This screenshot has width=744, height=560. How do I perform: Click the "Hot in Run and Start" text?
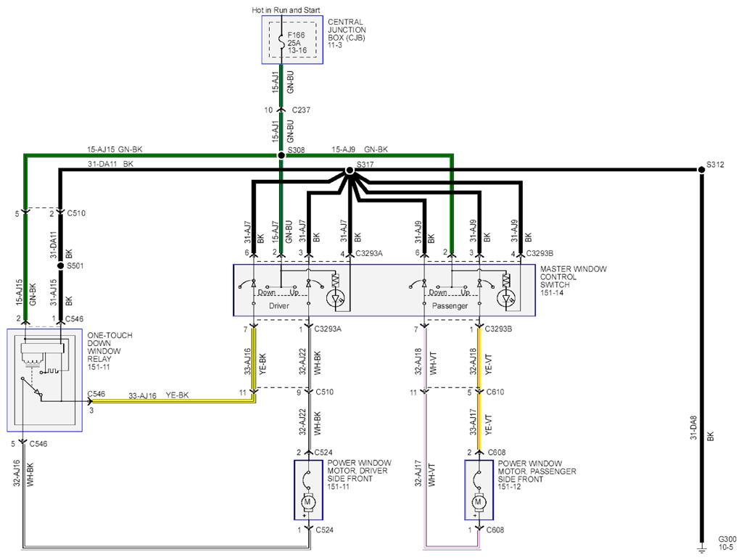point(286,10)
